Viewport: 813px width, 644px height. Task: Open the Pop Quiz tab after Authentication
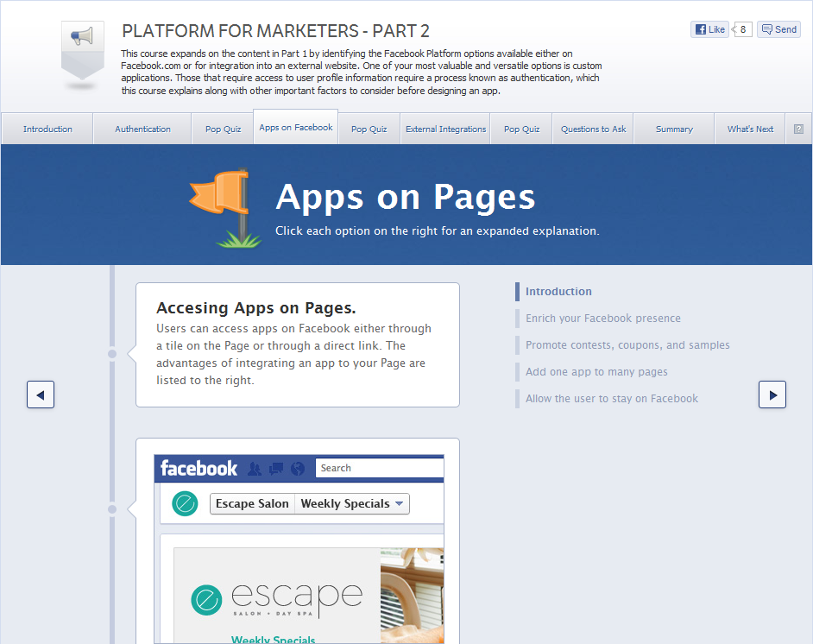pos(223,129)
